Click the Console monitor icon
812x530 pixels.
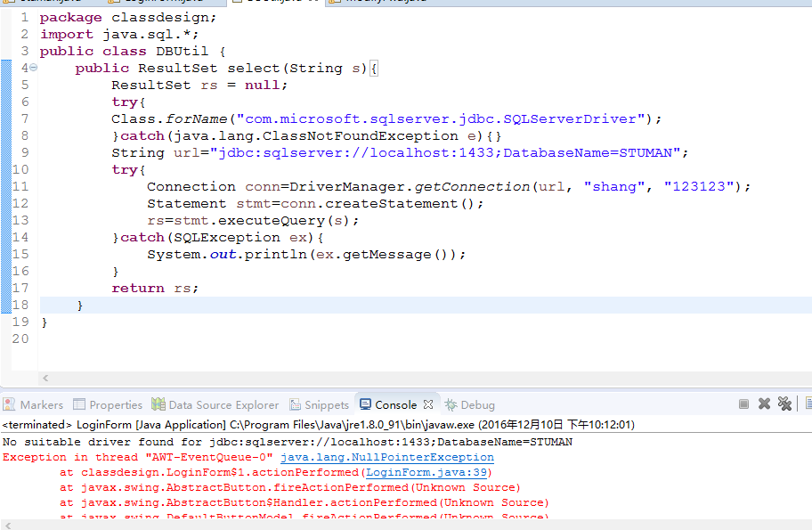pyautogui.click(x=366, y=404)
